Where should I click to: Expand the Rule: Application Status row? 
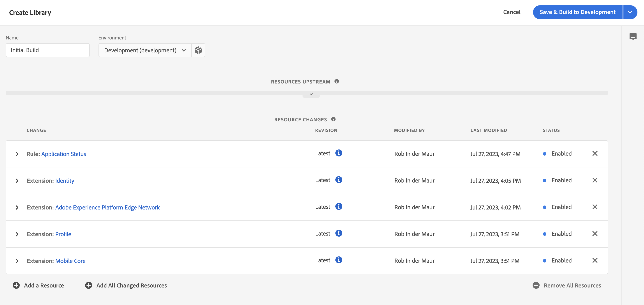pyautogui.click(x=17, y=154)
